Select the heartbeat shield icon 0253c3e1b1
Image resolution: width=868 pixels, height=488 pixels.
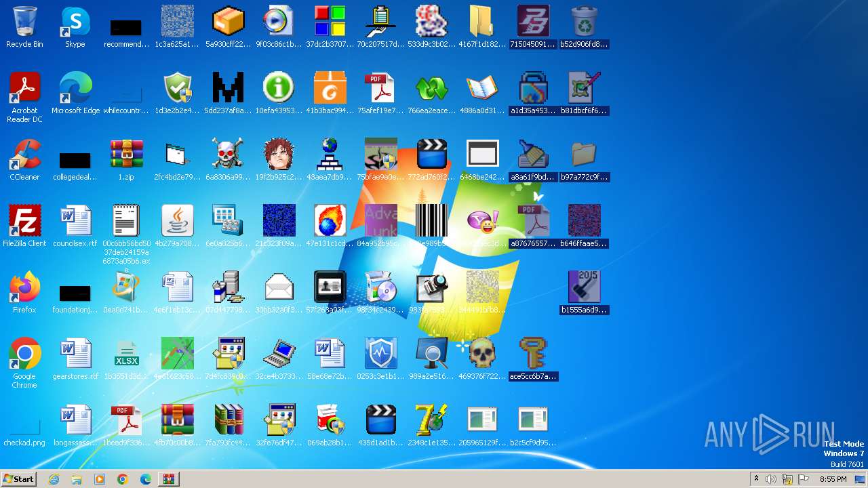[x=380, y=359]
